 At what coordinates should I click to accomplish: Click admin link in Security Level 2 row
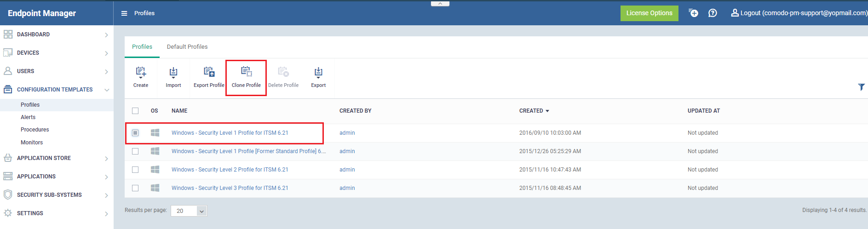[x=347, y=170]
